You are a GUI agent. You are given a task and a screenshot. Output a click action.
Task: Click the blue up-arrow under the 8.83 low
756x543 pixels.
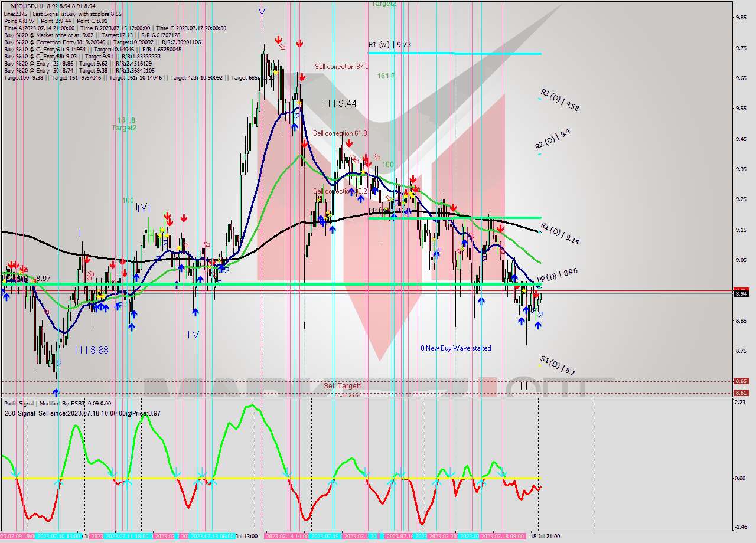tap(56, 391)
